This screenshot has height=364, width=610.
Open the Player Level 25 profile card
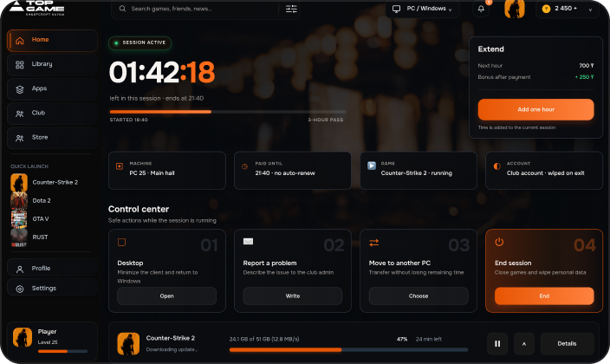tap(52, 340)
